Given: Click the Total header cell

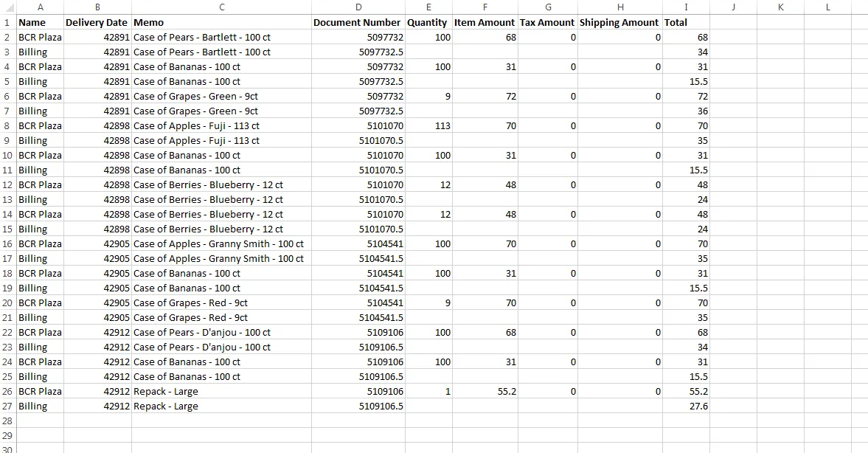Looking at the screenshot, I should (686, 23).
